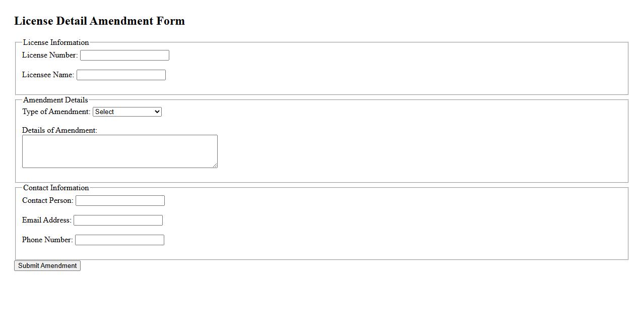The image size is (644, 328).
Task: Click the "Details of Amendment:" label
Action: [x=59, y=130]
